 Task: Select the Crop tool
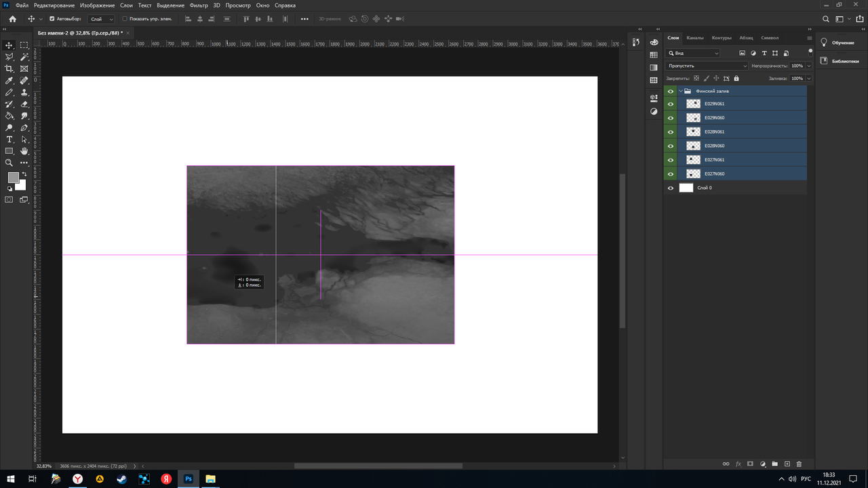(x=9, y=68)
